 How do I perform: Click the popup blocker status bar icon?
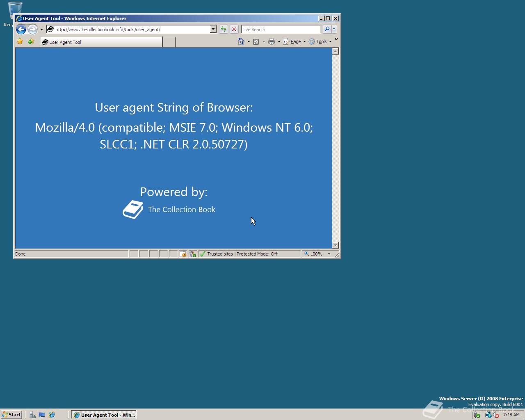point(183,254)
